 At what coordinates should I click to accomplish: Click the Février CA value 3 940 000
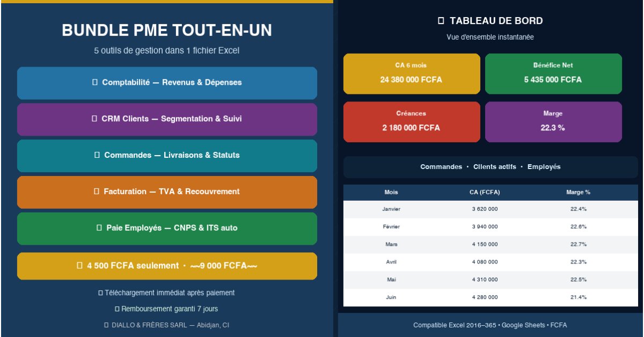[x=485, y=227]
